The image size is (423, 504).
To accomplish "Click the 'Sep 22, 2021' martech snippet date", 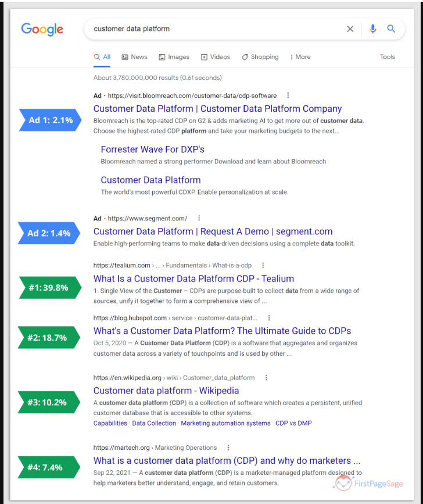I will click(x=112, y=473).
